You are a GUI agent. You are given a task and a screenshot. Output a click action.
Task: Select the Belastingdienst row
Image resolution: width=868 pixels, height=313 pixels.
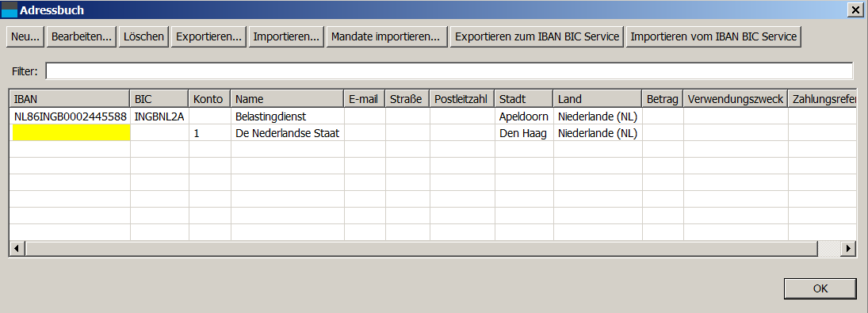[x=434, y=116]
